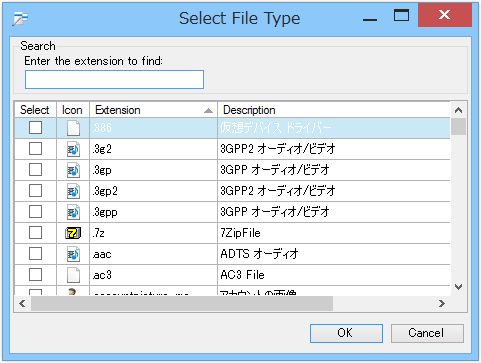Select the .ac3 extension cell
Screen dimensions: 481x363
pyautogui.click(x=153, y=275)
